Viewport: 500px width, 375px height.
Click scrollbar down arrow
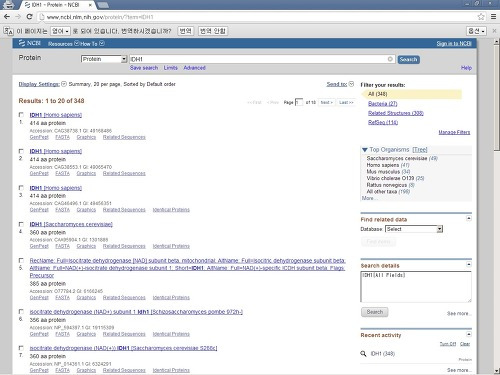coord(497,371)
